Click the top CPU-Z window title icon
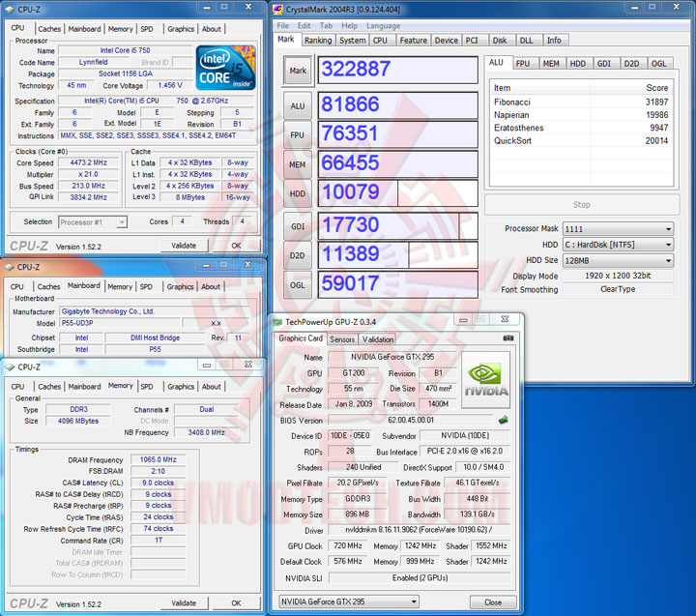 coord(10,9)
